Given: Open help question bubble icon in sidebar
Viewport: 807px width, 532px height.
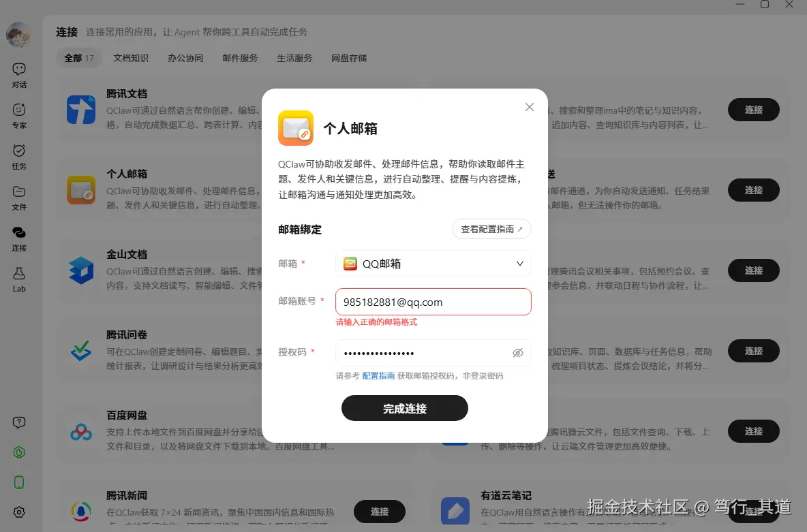Looking at the screenshot, I should [x=19, y=422].
